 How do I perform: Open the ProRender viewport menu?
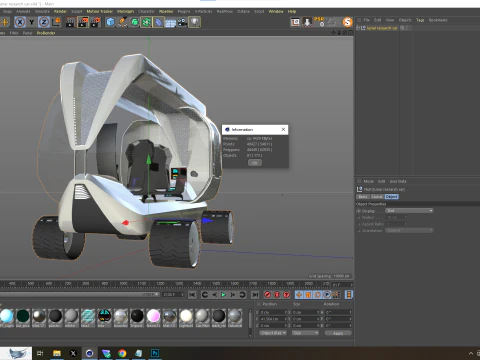[x=46, y=33]
